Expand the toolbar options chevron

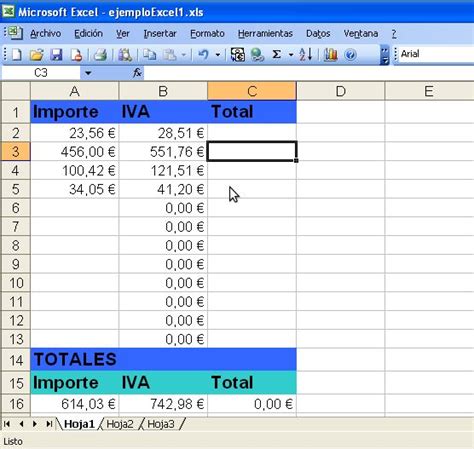[x=384, y=55]
